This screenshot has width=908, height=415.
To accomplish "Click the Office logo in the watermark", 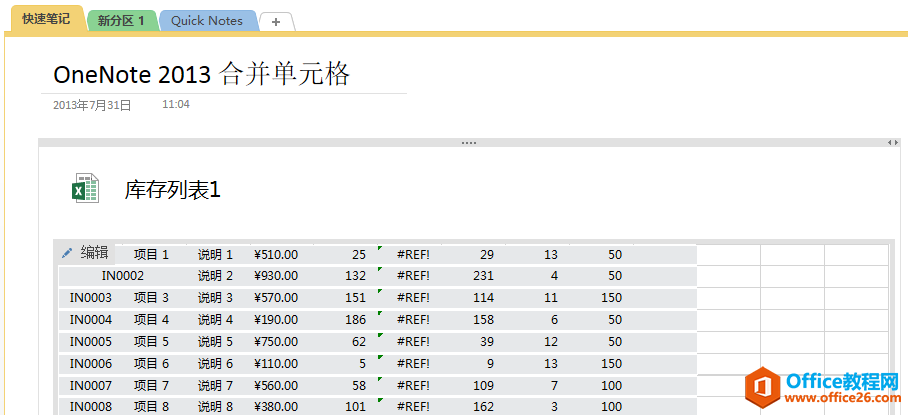I will 763,386.
